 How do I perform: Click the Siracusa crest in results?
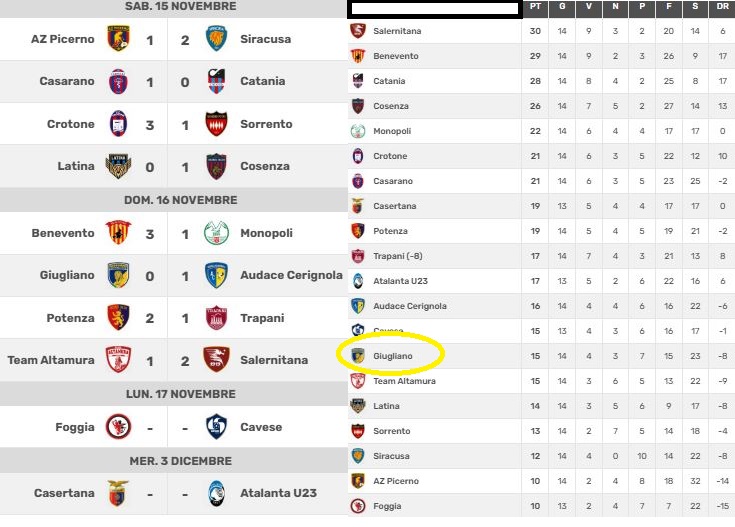point(217,38)
